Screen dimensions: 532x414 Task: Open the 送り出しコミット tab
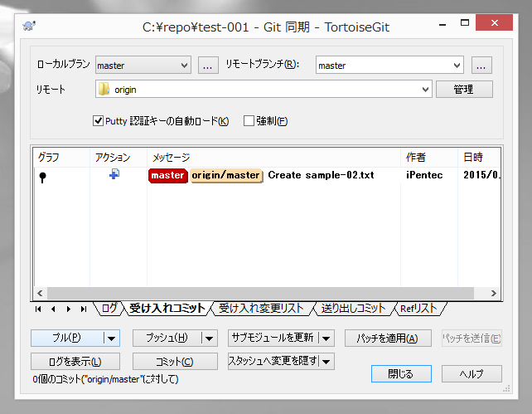(353, 309)
